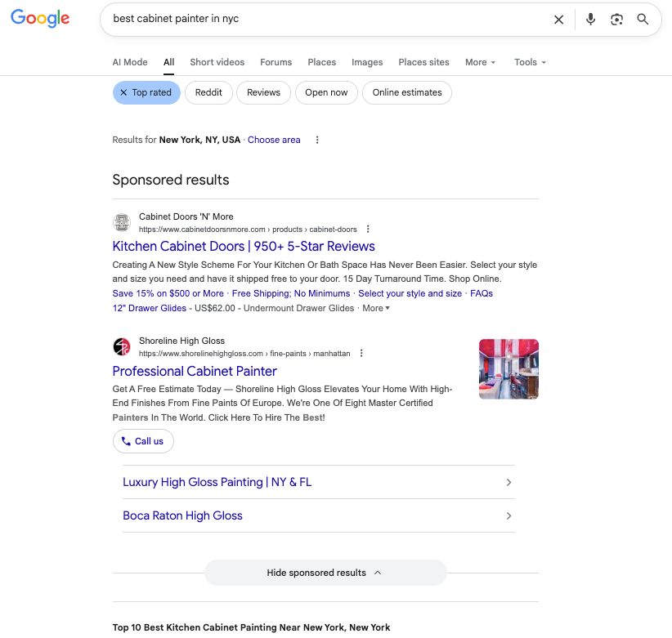Open the Choose area link
This screenshot has height=638, width=672.
click(274, 140)
